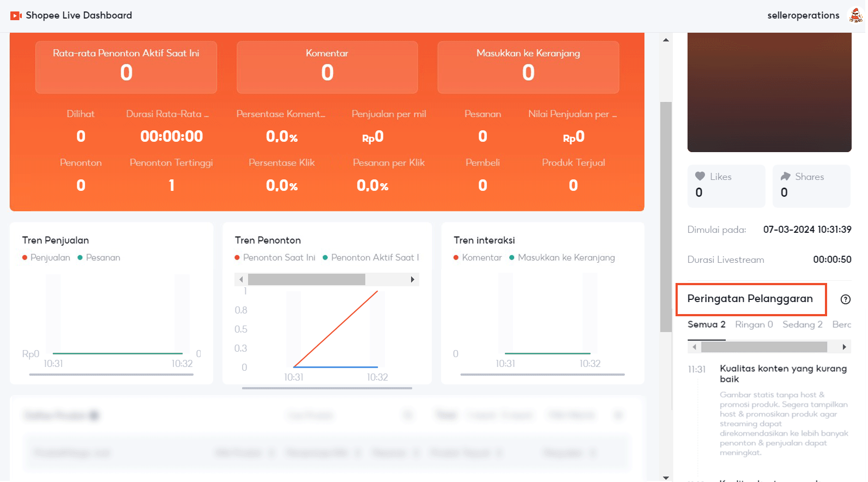Click the Tren Penjualan chart title
This screenshot has height=482, width=868.
tap(56, 240)
